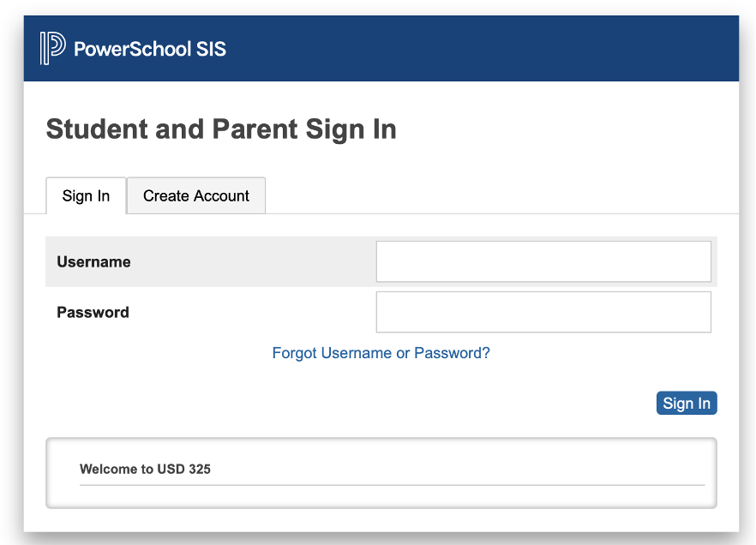Click the PowerSchool SIS title text

click(x=150, y=49)
